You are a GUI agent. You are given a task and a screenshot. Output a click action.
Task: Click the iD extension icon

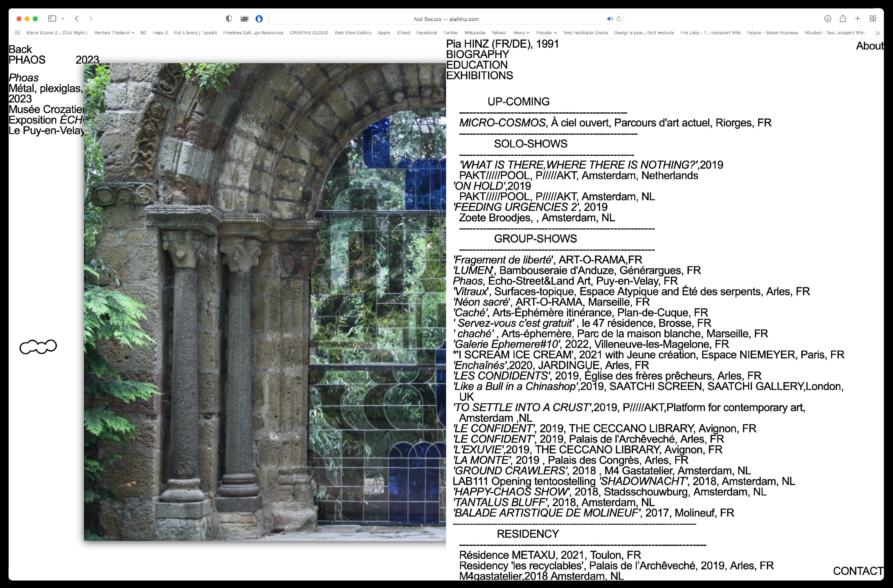244,19
